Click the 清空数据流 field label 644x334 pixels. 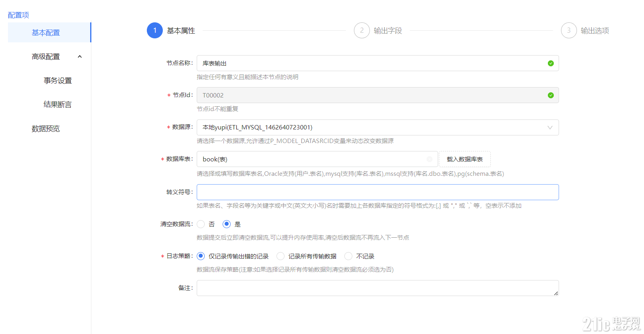(177, 224)
